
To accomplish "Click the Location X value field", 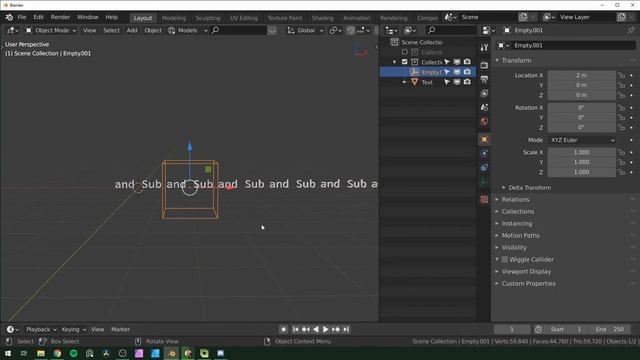I will 582,76.
